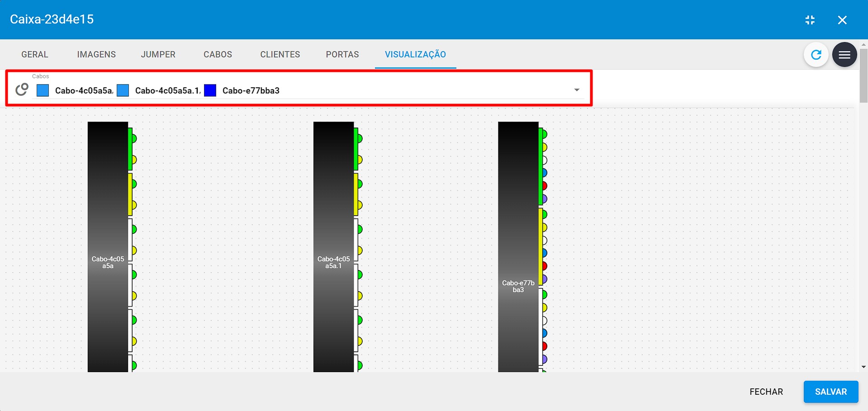Click the FECHAR button
Screen dimensions: 868x411
click(766, 392)
